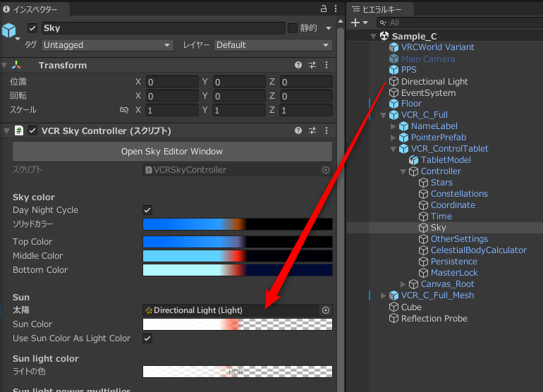Click the Inspector lock icon
The height and width of the screenshot is (392, 543).
tap(324, 8)
